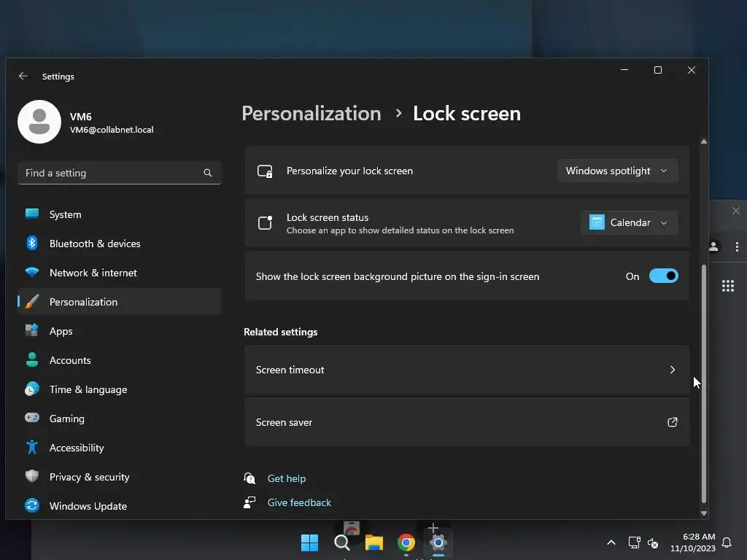
Task: Click the network display tray icon
Action: point(634,542)
